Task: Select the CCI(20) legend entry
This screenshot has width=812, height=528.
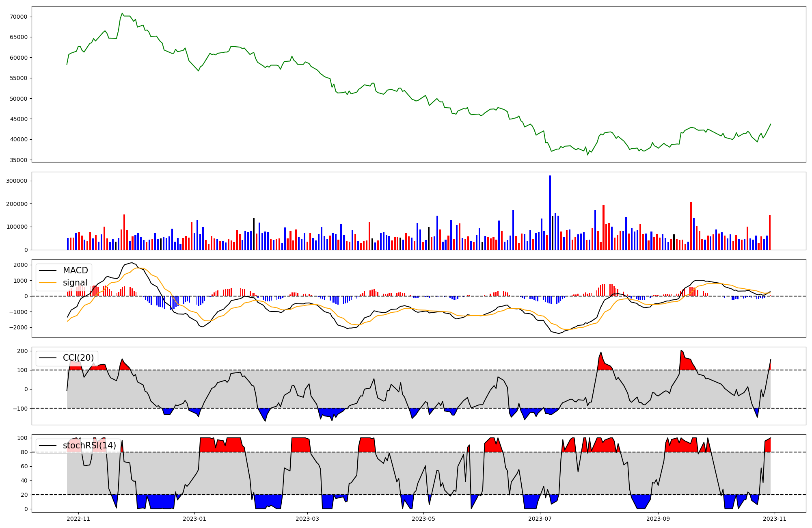Action: pos(78,358)
